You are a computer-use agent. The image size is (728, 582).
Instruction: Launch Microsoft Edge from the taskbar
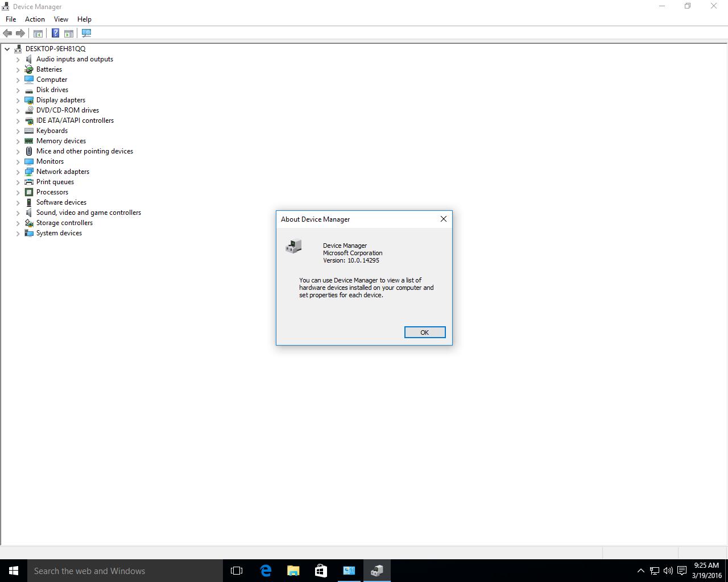[x=265, y=571]
